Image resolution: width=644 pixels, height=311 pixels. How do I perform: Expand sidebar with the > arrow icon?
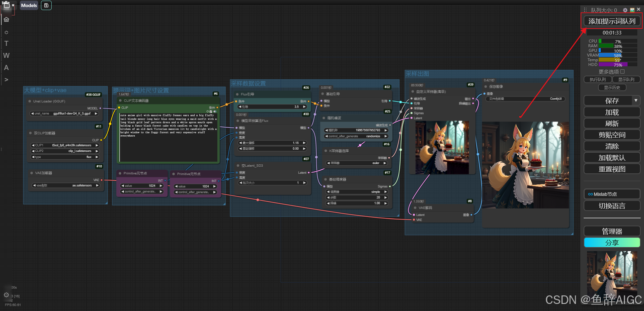pyautogui.click(x=6, y=79)
